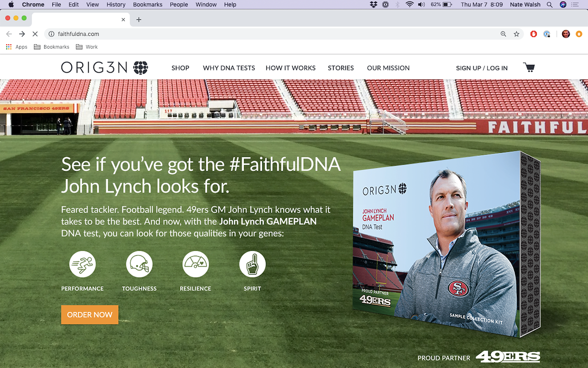
Task: Go back with browser back arrow
Action: click(9, 34)
